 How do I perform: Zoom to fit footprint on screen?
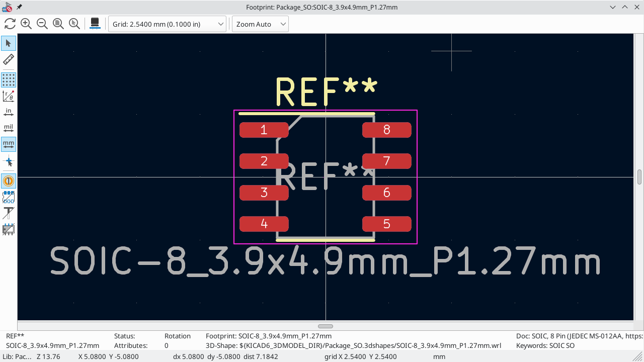(x=58, y=24)
